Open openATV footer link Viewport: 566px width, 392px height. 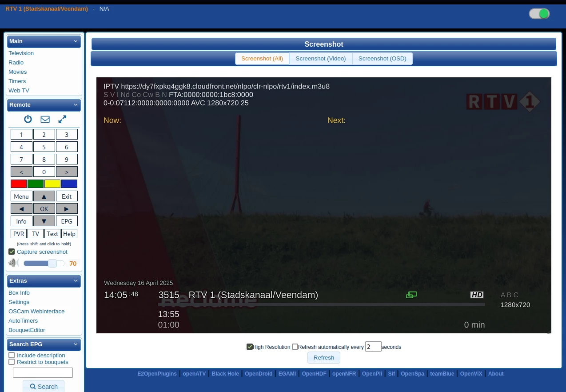coord(194,374)
